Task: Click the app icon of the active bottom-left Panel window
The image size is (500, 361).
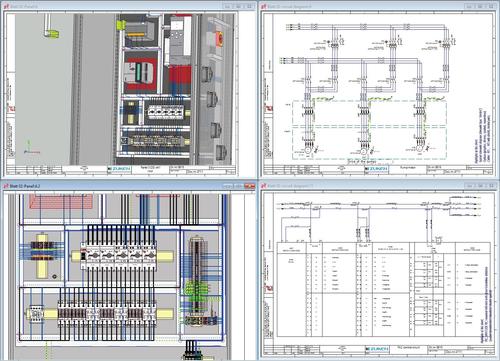Action: (6, 186)
